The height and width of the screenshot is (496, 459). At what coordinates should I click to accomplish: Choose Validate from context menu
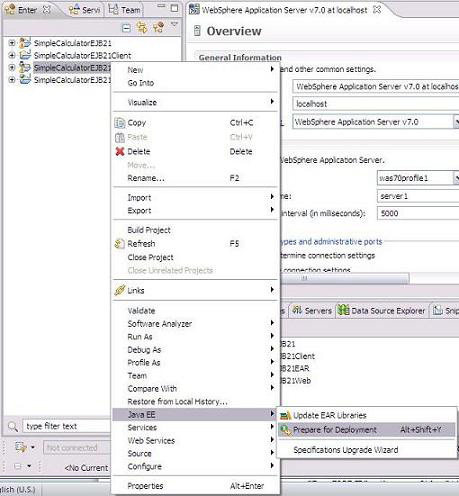pyautogui.click(x=196, y=311)
